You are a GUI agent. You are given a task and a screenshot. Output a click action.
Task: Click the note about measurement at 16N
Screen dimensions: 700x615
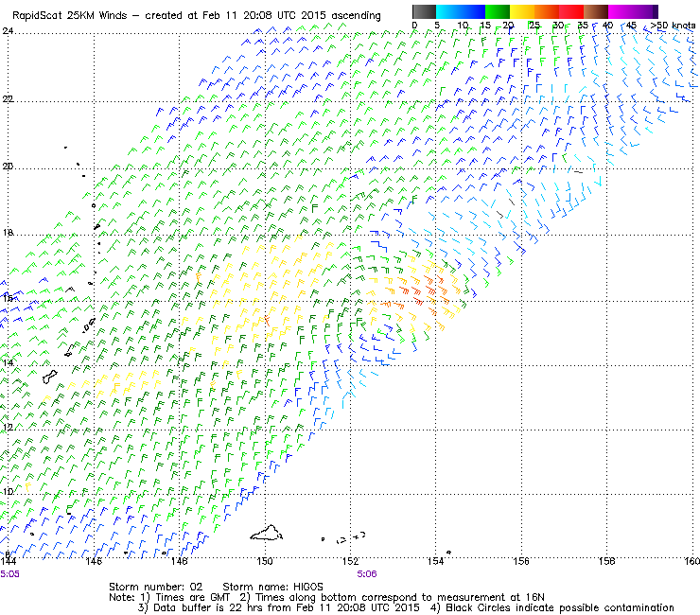pyautogui.click(x=392, y=598)
